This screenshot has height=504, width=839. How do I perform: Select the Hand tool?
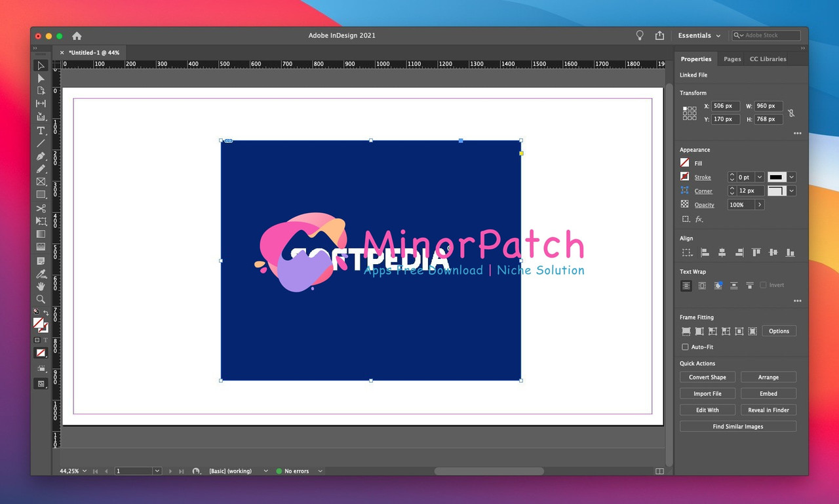pyautogui.click(x=41, y=286)
